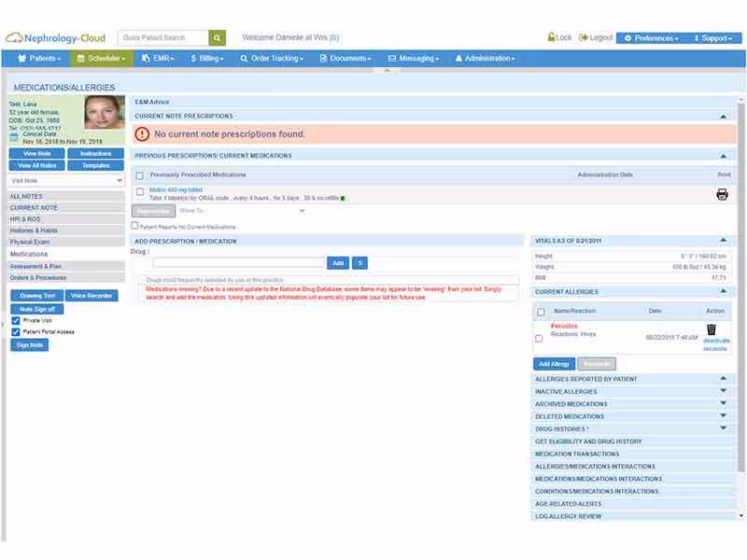The height and width of the screenshot is (560, 747).
Task: Check the Motrin 400 mg tablet checkbox
Action: (140, 191)
